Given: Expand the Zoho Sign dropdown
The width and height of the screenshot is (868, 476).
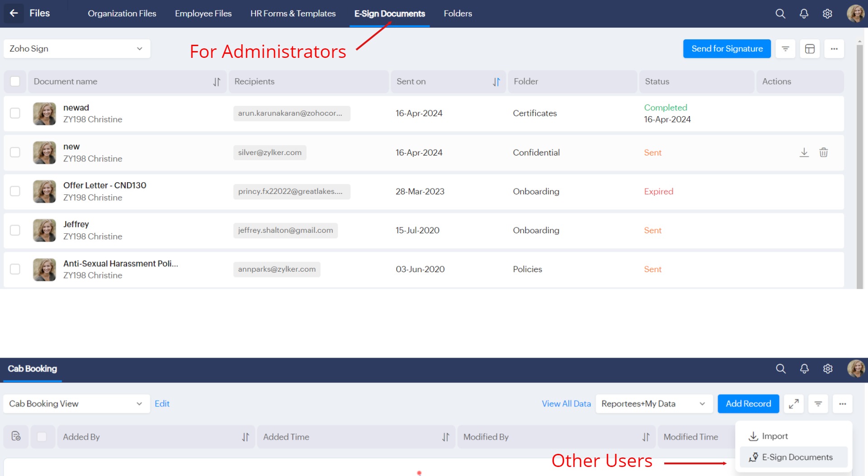Looking at the screenshot, I should pyautogui.click(x=76, y=49).
